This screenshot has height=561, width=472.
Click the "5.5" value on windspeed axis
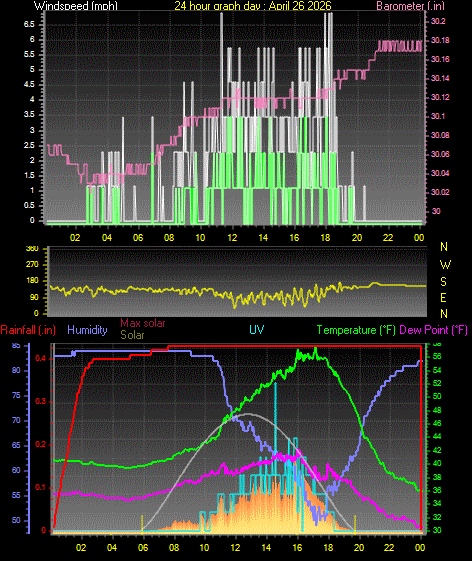pos(29,54)
